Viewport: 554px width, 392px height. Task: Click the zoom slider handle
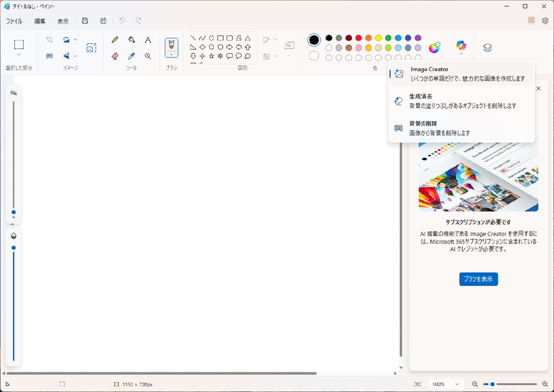[492, 384]
